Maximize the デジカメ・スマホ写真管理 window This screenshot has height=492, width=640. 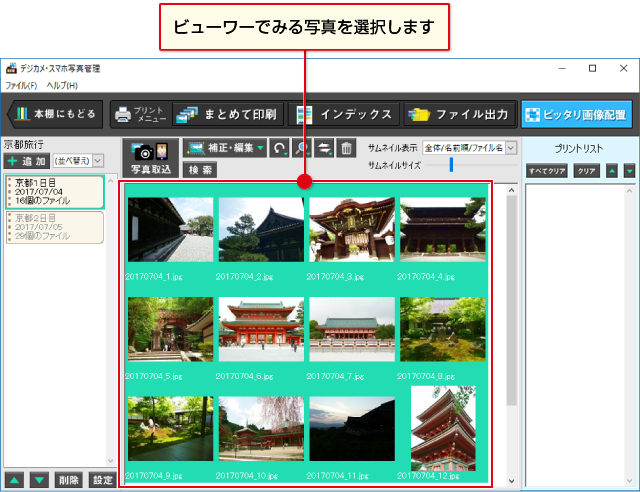click(593, 69)
